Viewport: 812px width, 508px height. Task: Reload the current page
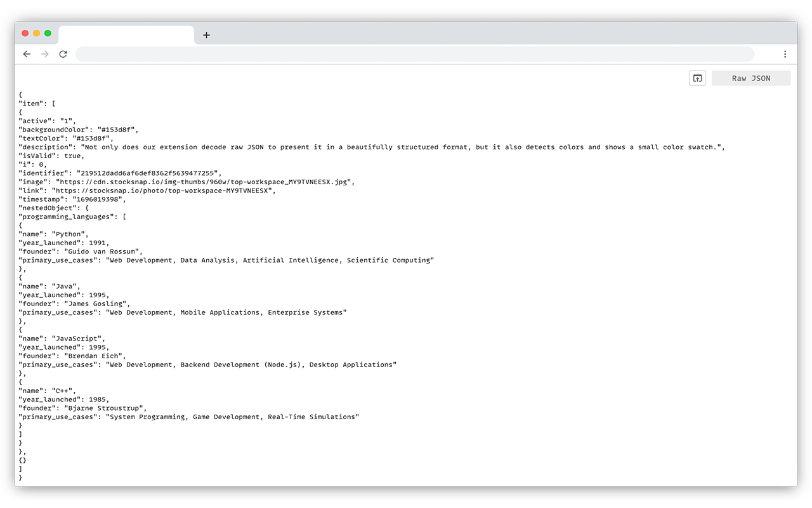(63, 54)
